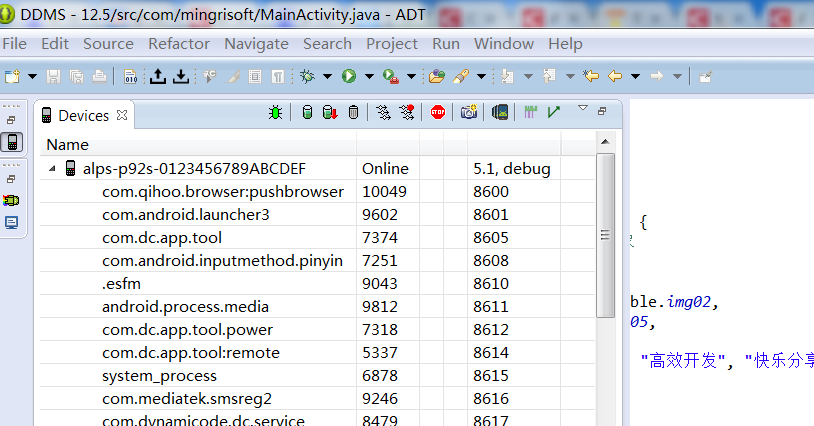The image size is (814, 426).
Task: Open the File menu
Action: point(15,44)
